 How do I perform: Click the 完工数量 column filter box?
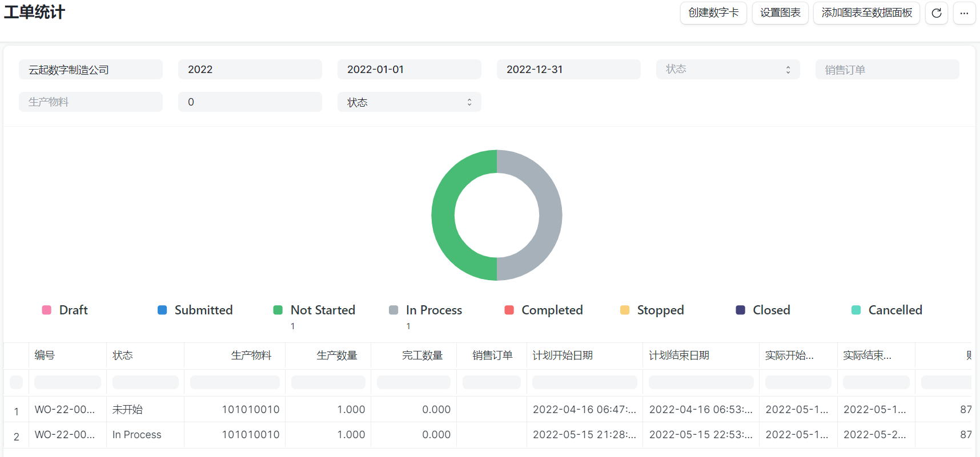[x=414, y=382]
